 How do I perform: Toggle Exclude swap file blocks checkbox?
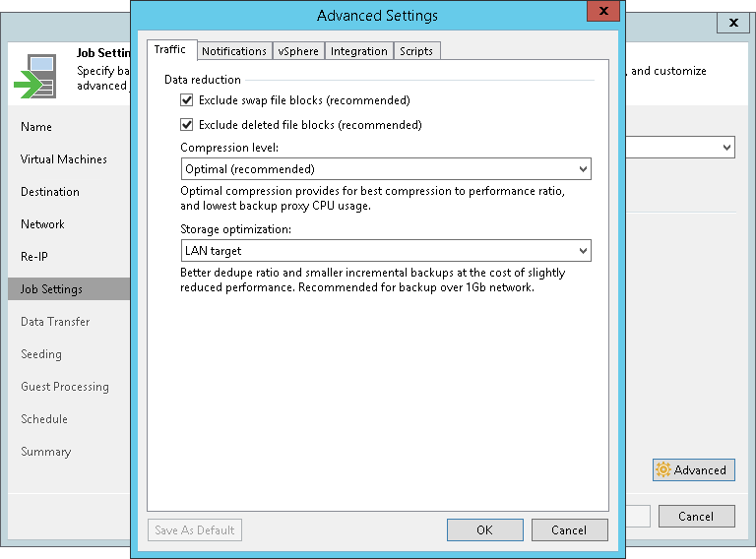[x=187, y=100]
